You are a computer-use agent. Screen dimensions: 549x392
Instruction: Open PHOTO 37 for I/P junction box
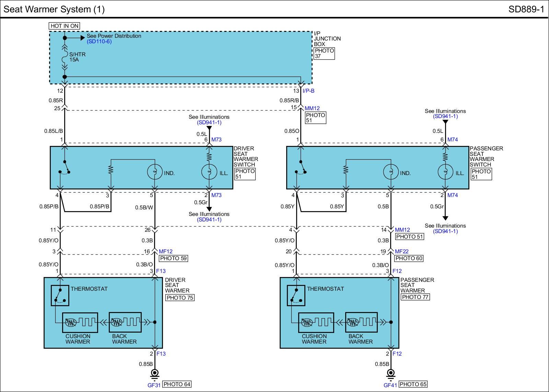click(324, 53)
